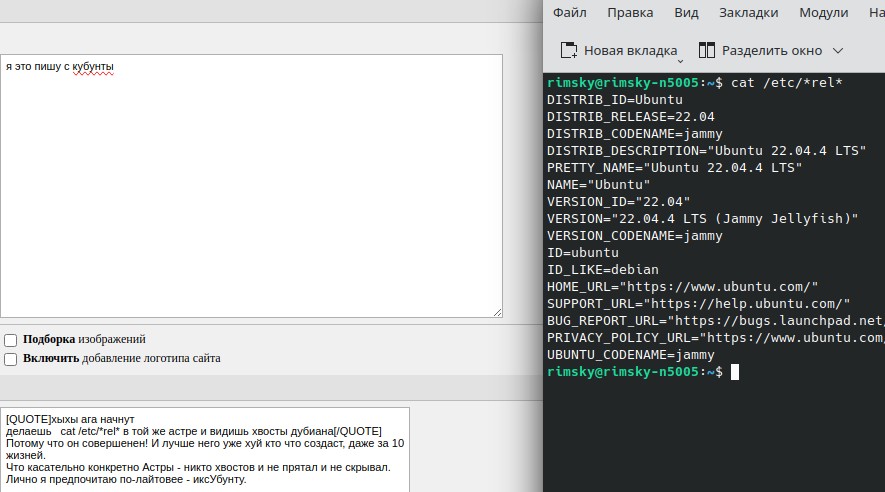Expand the small arrow under Новая вкладка
Viewport: 885px width, 492px height.
[680, 61]
